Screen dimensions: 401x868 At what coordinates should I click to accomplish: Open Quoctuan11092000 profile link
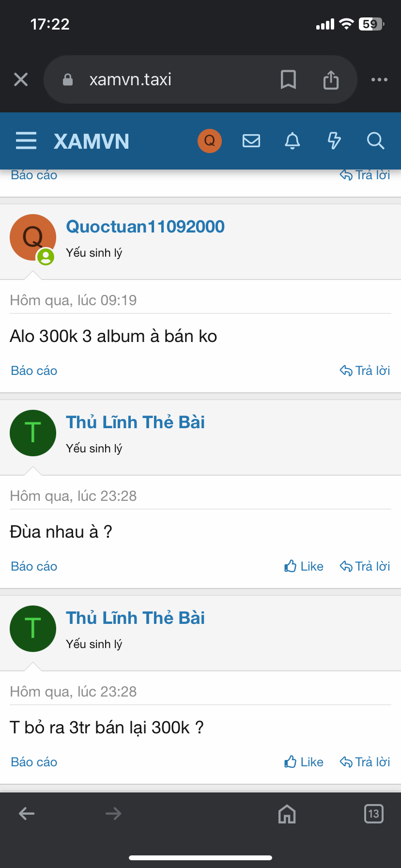click(x=145, y=227)
